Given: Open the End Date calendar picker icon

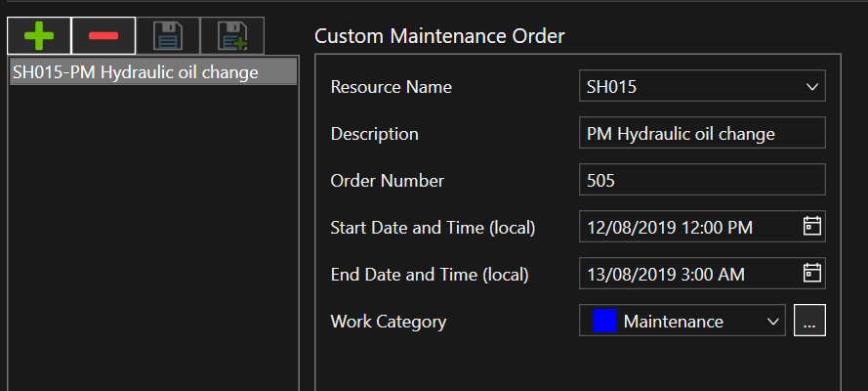Looking at the screenshot, I should click(811, 273).
